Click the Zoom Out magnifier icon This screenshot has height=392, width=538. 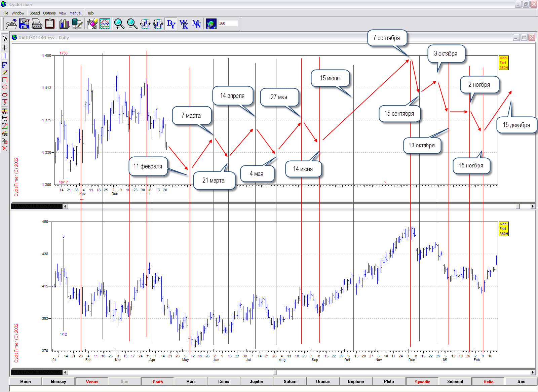[132, 24]
